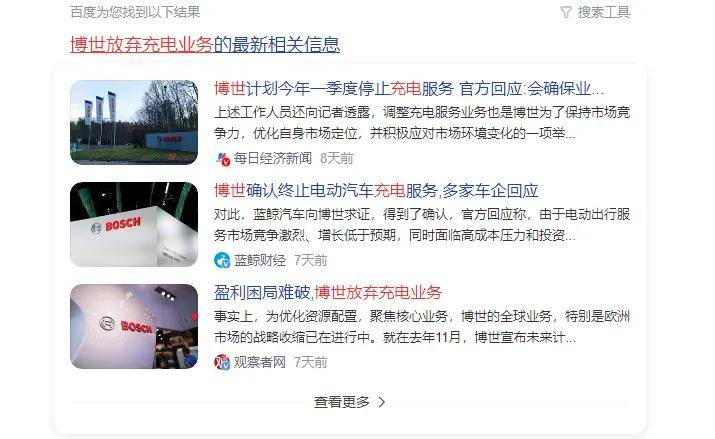Open headline 博世放弃充电业务的最新相关信息
Viewport: 715px width, 439px height.
click(x=205, y=45)
